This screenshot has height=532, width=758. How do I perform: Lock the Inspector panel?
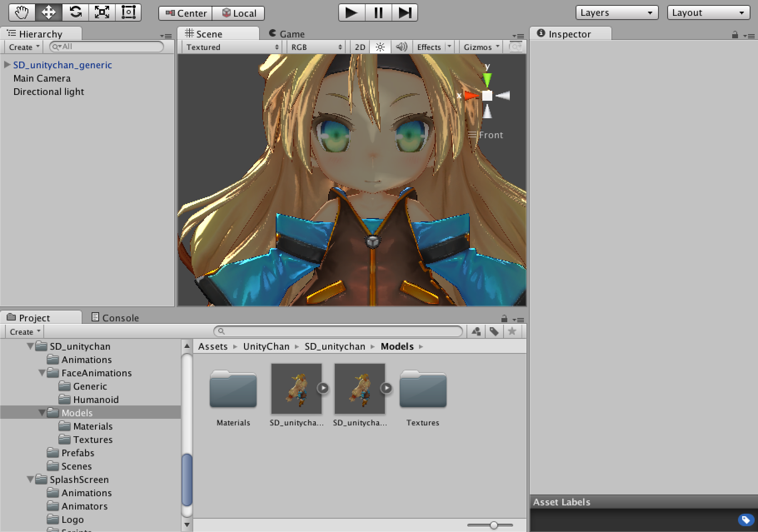click(735, 35)
